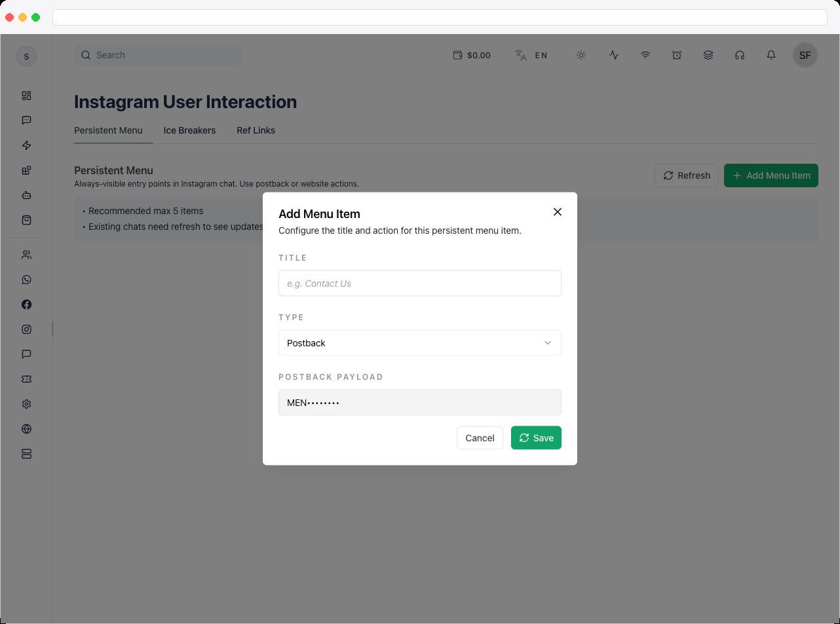Image resolution: width=840 pixels, height=624 pixels.
Task: Click the wifi connection status icon
Action: coord(645,56)
